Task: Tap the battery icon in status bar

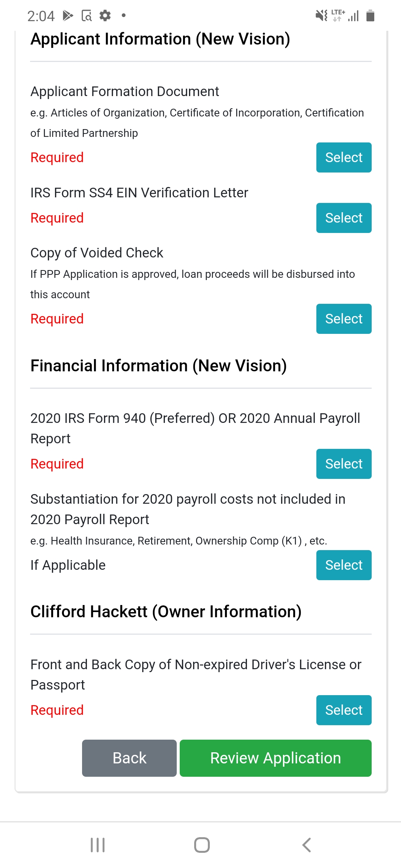Action: click(370, 16)
